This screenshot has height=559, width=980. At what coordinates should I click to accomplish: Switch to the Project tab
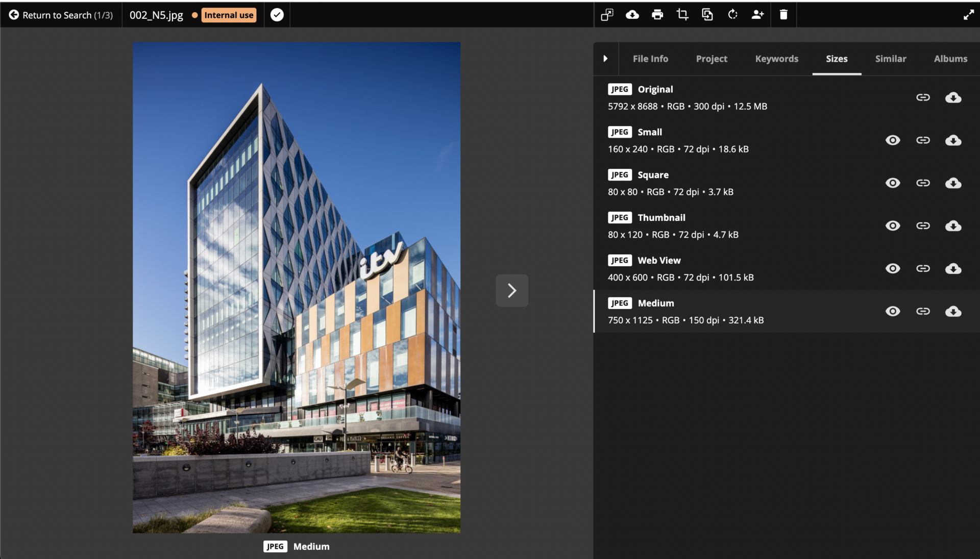tap(712, 59)
